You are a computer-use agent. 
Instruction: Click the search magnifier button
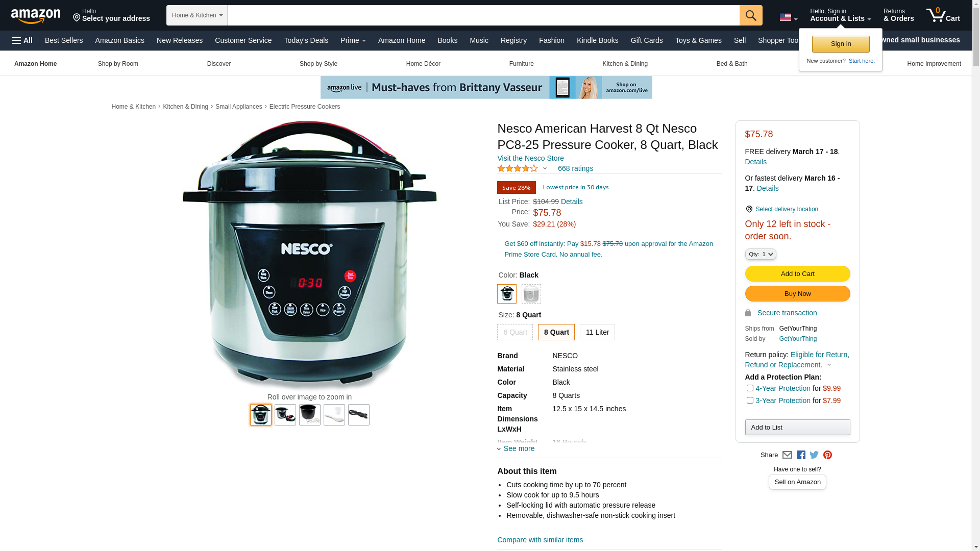coord(751,15)
